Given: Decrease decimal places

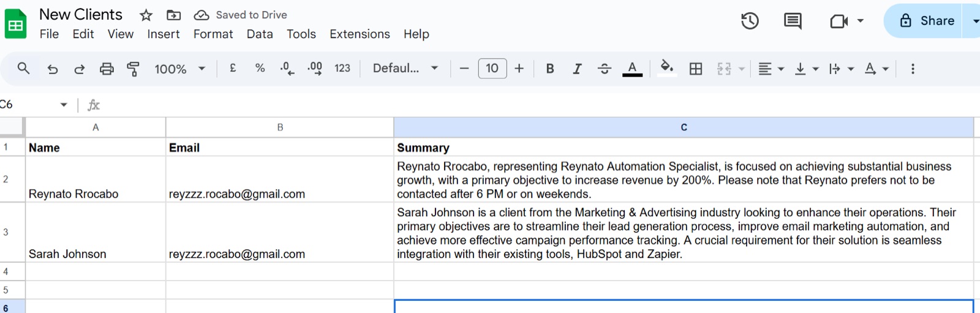Looking at the screenshot, I should [x=287, y=69].
